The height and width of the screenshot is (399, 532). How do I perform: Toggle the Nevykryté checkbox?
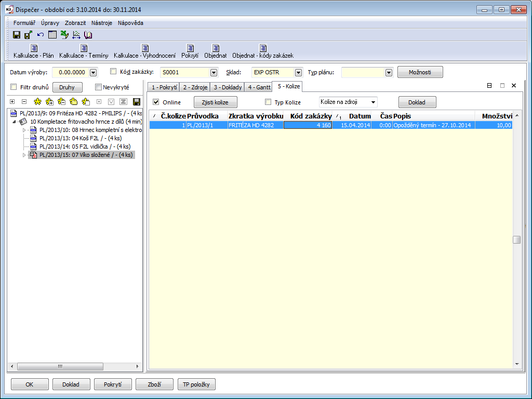point(98,87)
